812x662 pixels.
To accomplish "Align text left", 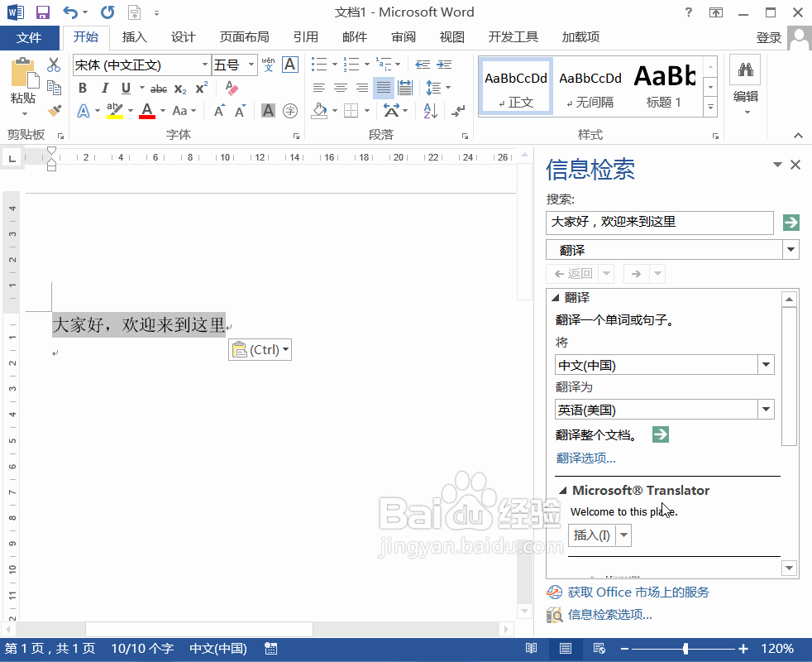I will click(319, 88).
